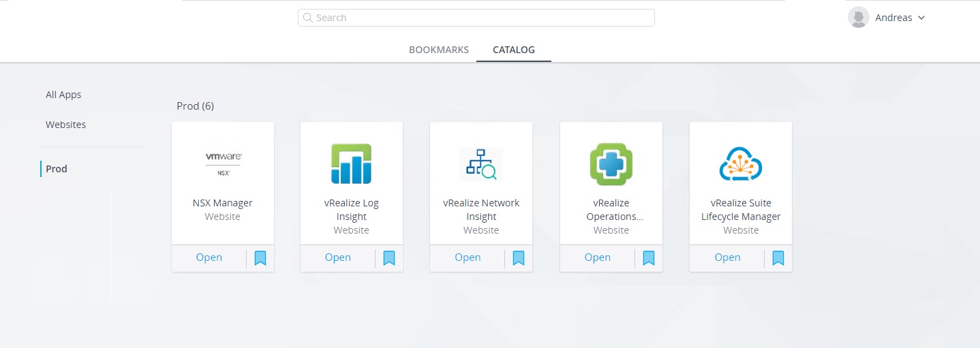Bookmark vRealize Suite Lifecycle Manager
This screenshot has width=980, height=348.
click(778, 258)
